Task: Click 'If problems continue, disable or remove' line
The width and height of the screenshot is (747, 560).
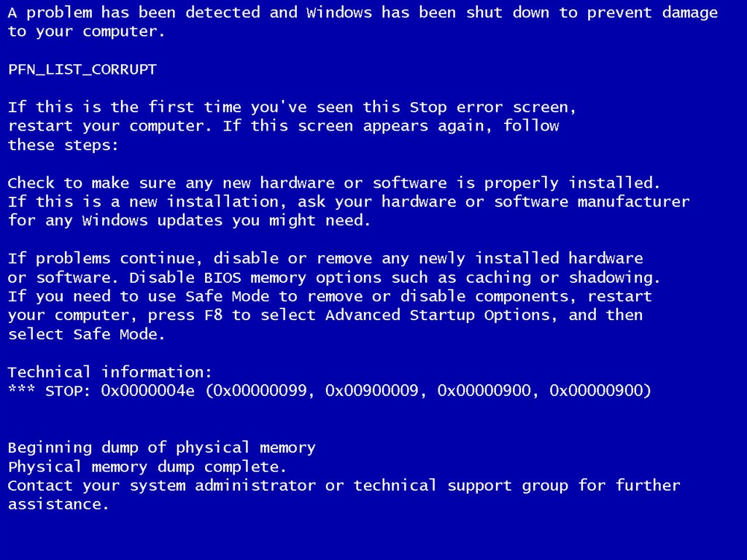Action: click(325, 259)
